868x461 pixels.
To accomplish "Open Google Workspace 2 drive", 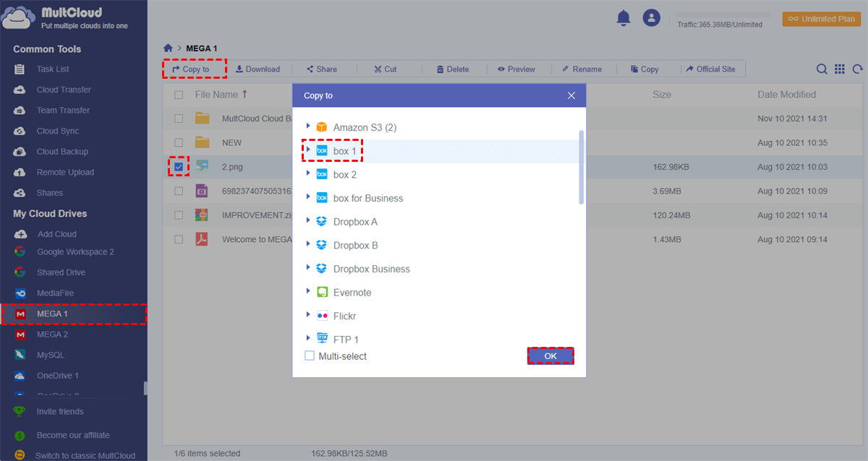I will (75, 252).
